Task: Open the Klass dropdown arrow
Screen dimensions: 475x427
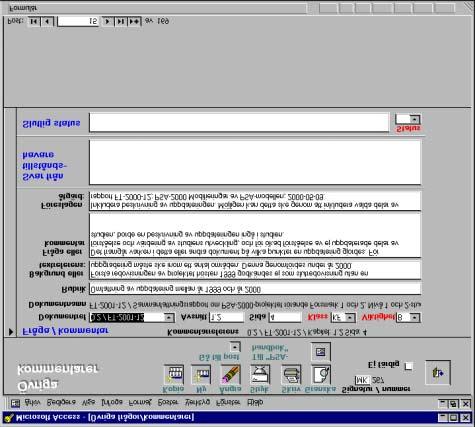Action: pos(350,317)
